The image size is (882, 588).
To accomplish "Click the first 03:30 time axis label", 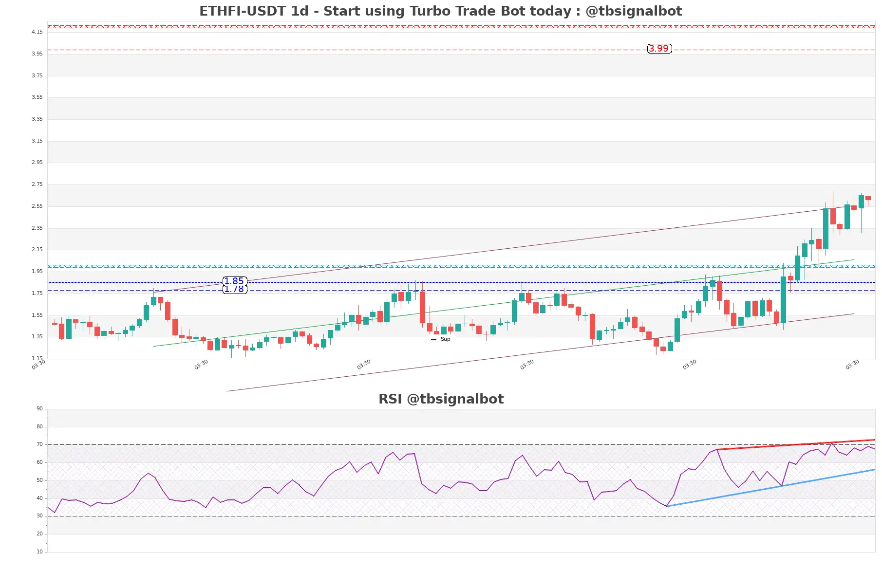I will 38,365.
